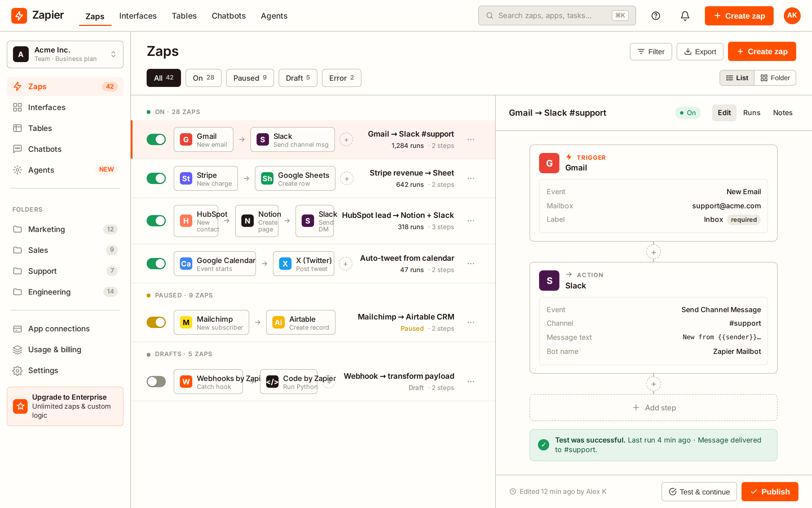Screen dimensions: 812x508
Task: Switch to Folder view
Action: coord(775,78)
